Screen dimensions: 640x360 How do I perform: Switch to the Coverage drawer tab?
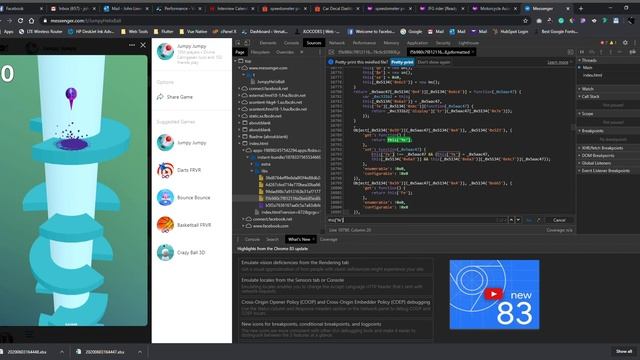pyautogui.click(x=328, y=240)
